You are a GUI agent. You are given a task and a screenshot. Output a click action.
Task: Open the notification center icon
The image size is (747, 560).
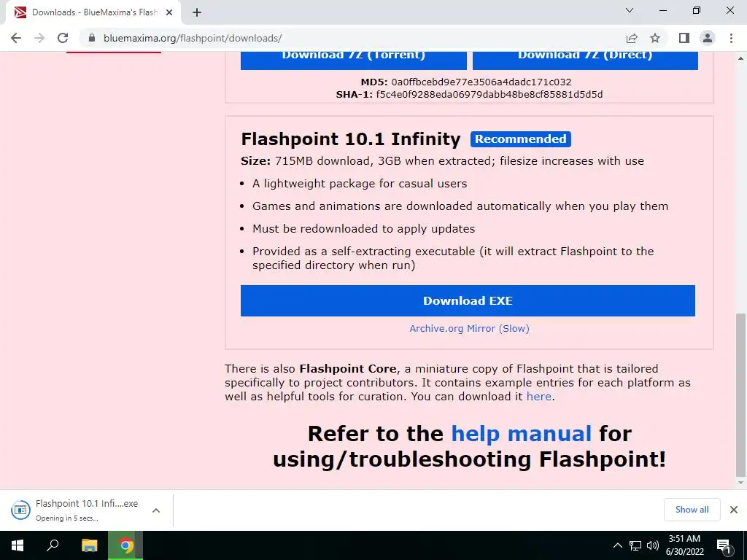point(724,545)
